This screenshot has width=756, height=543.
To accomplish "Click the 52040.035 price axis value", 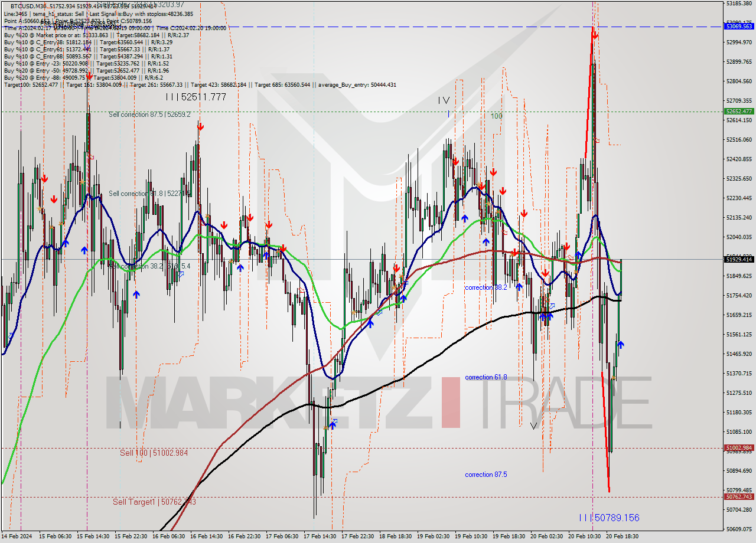I will 739,237.
